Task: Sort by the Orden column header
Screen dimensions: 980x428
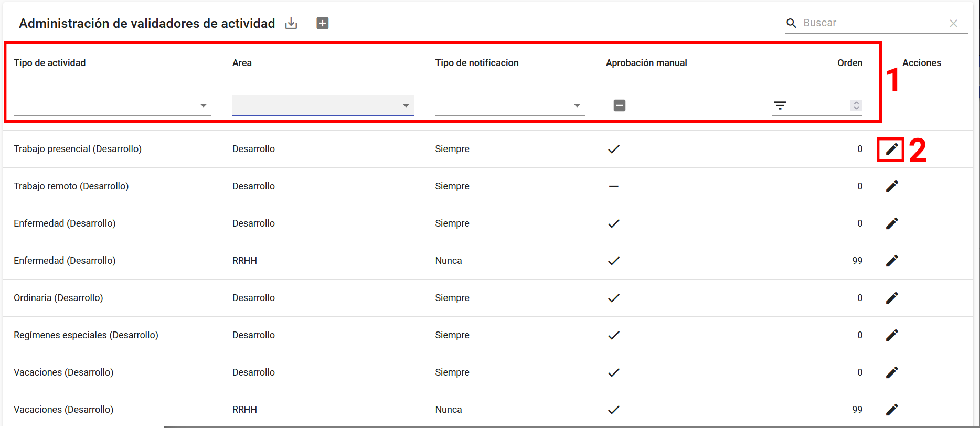Action: tap(849, 63)
